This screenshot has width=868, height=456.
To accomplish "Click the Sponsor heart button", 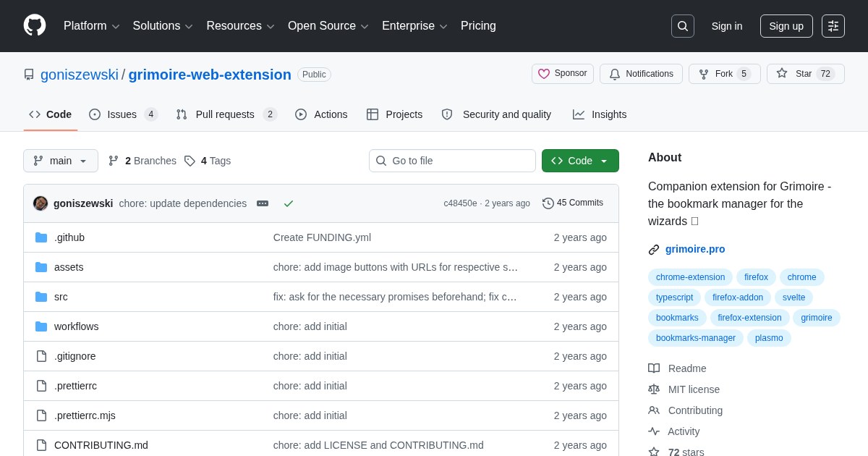I will (x=563, y=74).
